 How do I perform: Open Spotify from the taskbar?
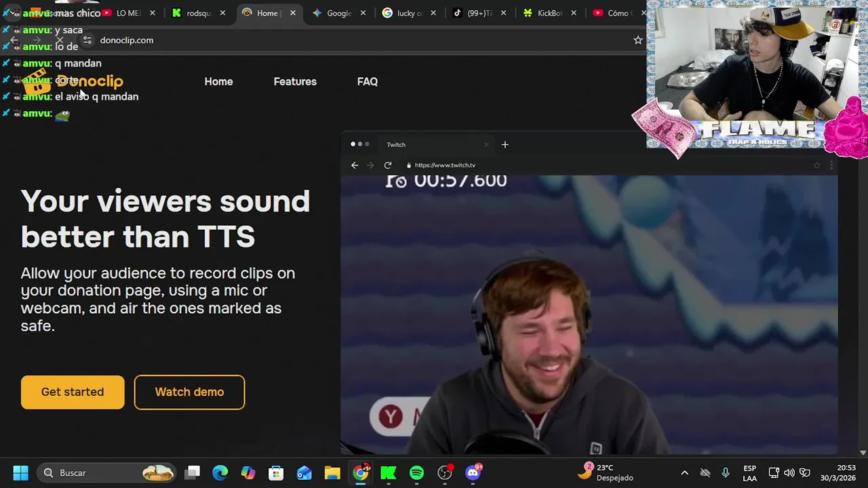(416, 472)
